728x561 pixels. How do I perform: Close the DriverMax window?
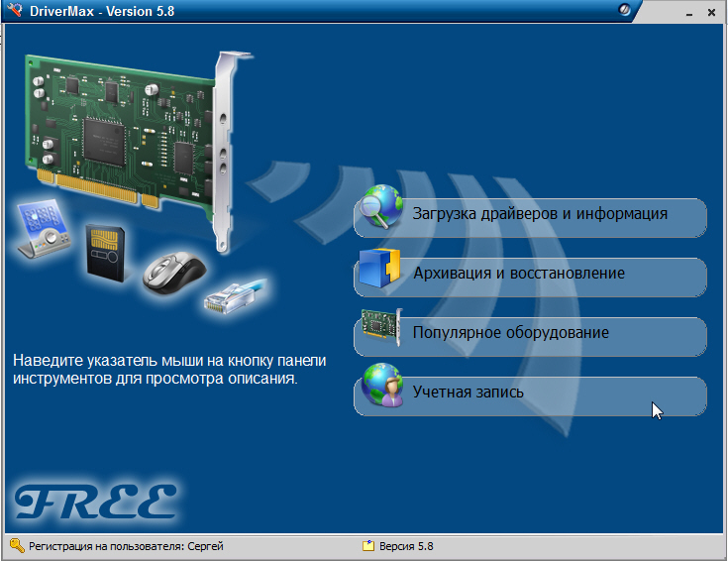coord(711,13)
